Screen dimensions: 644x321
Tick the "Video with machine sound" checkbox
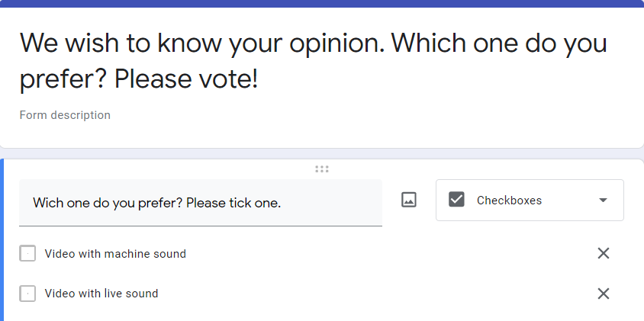pyautogui.click(x=27, y=254)
